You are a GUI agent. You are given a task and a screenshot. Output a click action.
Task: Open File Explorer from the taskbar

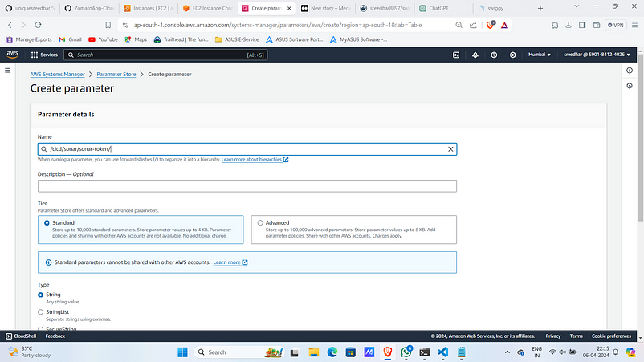coord(314,352)
